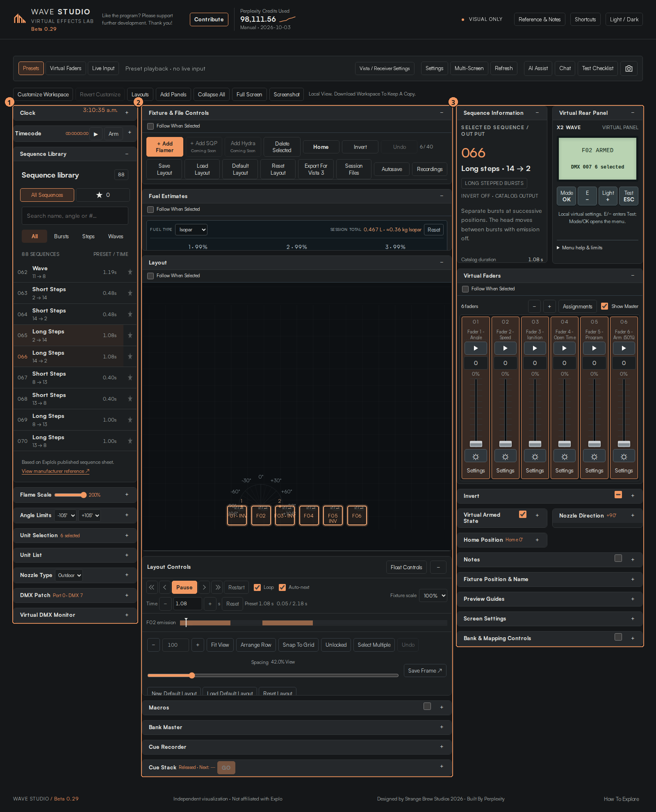656x812 pixels.
Task: Switch to the Virtual Faders tab
Action: [x=66, y=68]
